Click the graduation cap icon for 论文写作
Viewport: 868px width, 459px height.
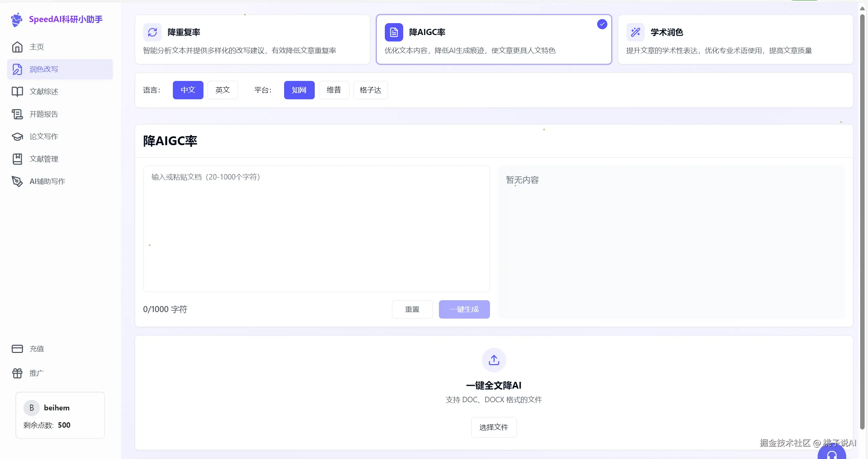point(17,137)
